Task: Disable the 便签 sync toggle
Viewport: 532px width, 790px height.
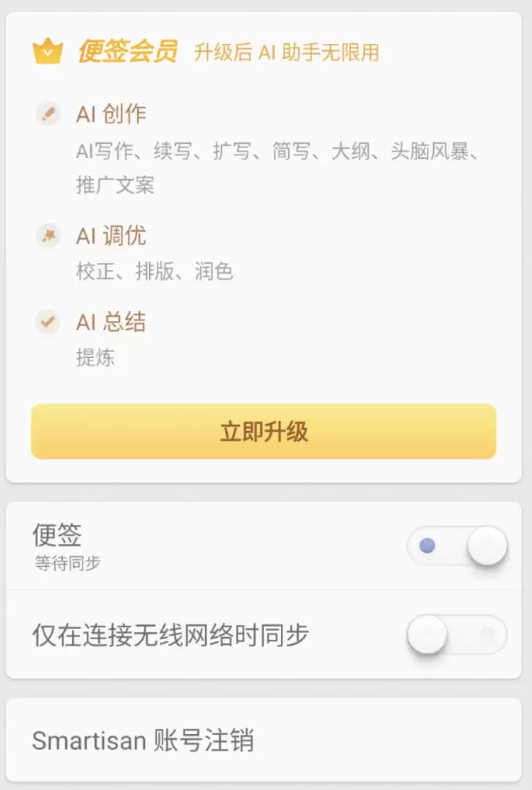Action: (x=457, y=545)
